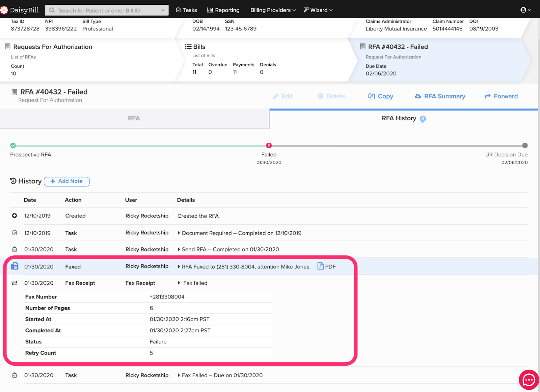Click the red Failed timeline marker
This screenshot has width=540, height=392.
(269, 146)
